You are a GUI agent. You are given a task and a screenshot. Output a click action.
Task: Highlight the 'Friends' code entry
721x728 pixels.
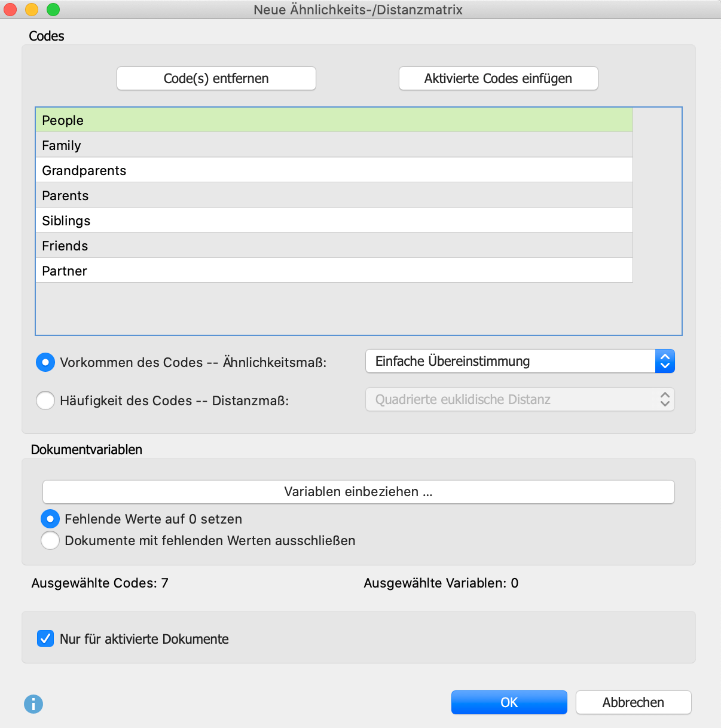pyautogui.click(x=334, y=246)
